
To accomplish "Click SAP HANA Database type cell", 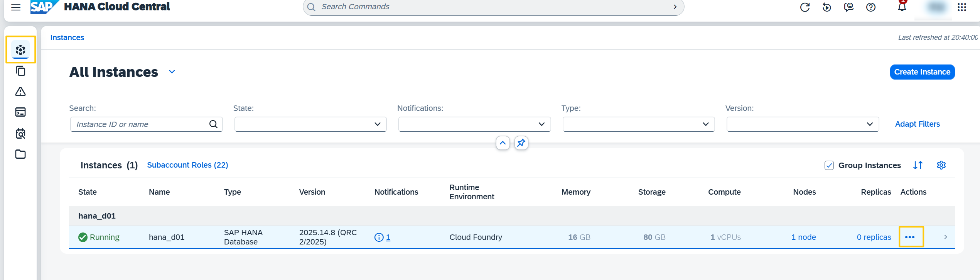I will 243,237.
